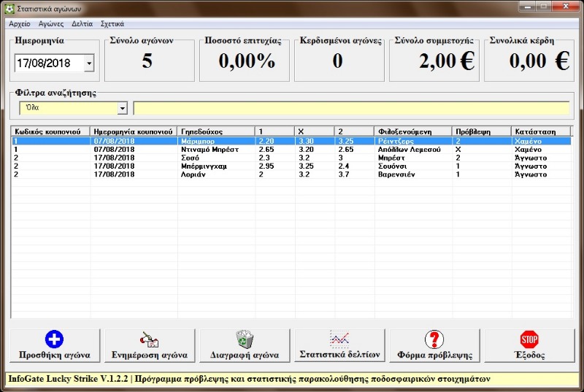Screen dimensions: 584x392
Task: Open the Σχετικά menu
Action: pyautogui.click(x=112, y=23)
